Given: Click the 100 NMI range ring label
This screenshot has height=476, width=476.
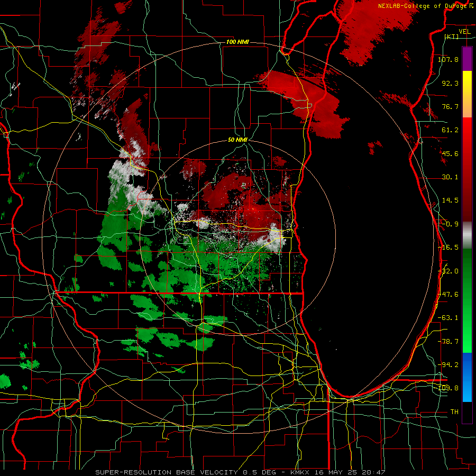Looking at the screenshot, I should tap(237, 42).
